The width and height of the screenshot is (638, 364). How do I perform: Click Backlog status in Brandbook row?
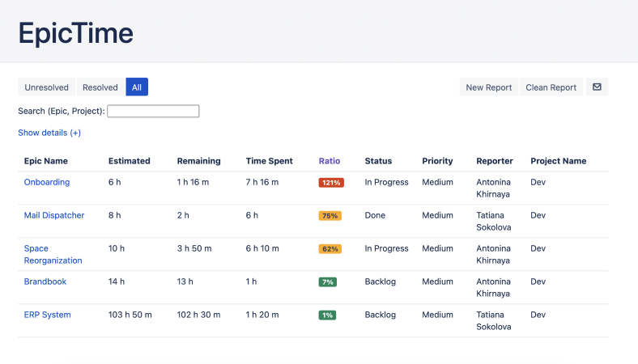point(380,281)
